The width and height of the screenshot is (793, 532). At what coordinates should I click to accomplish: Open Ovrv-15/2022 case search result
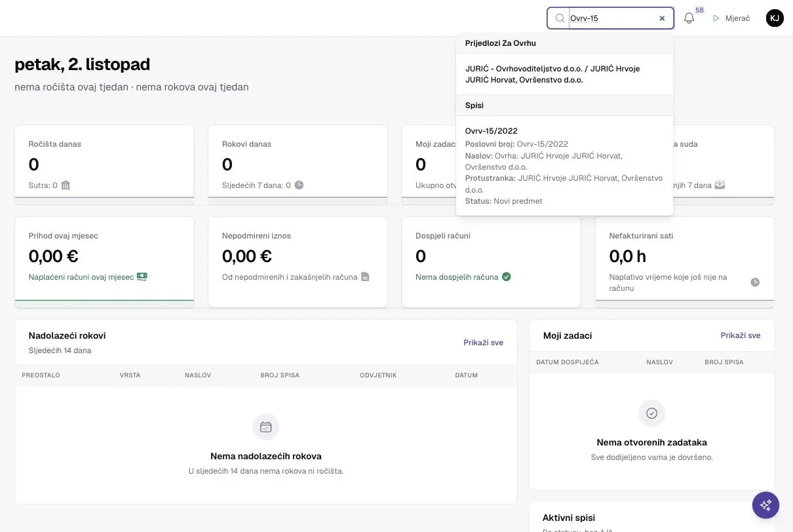click(564, 166)
